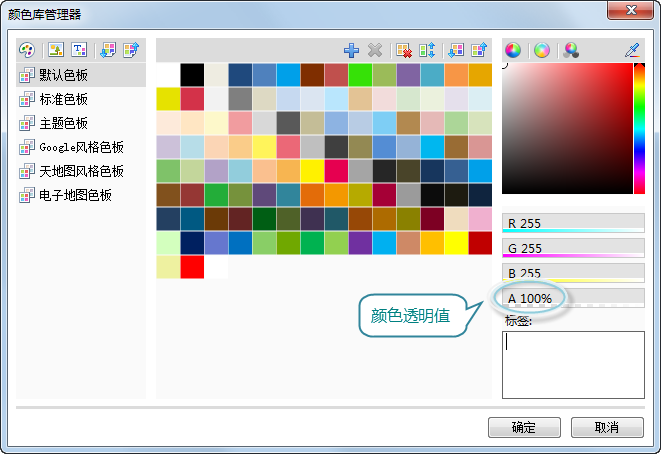This screenshot has height=454, width=661.
Task: Select the 默认色板 palette label
Action: click(64, 75)
